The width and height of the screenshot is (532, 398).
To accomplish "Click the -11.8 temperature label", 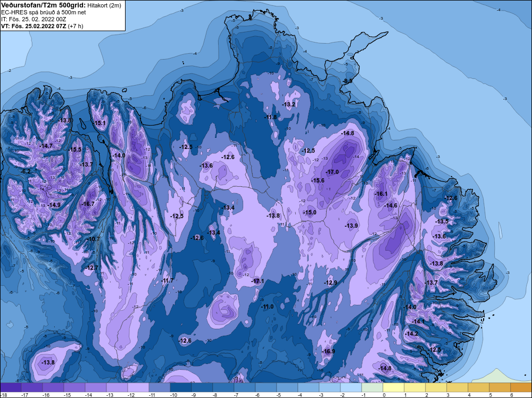I will [270, 117].
